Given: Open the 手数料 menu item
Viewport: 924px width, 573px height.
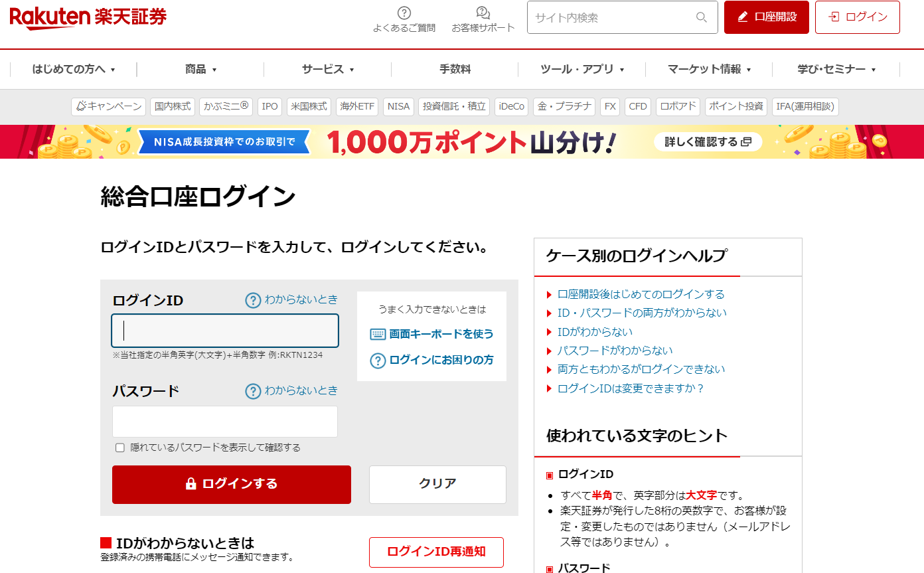Looking at the screenshot, I should tap(455, 69).
